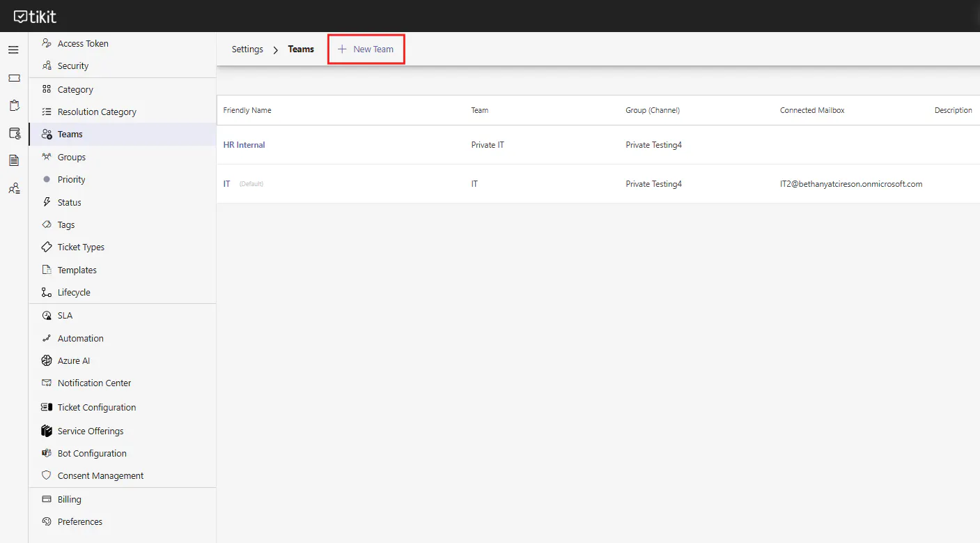Open the people list icon in left rail

[14, 188]
